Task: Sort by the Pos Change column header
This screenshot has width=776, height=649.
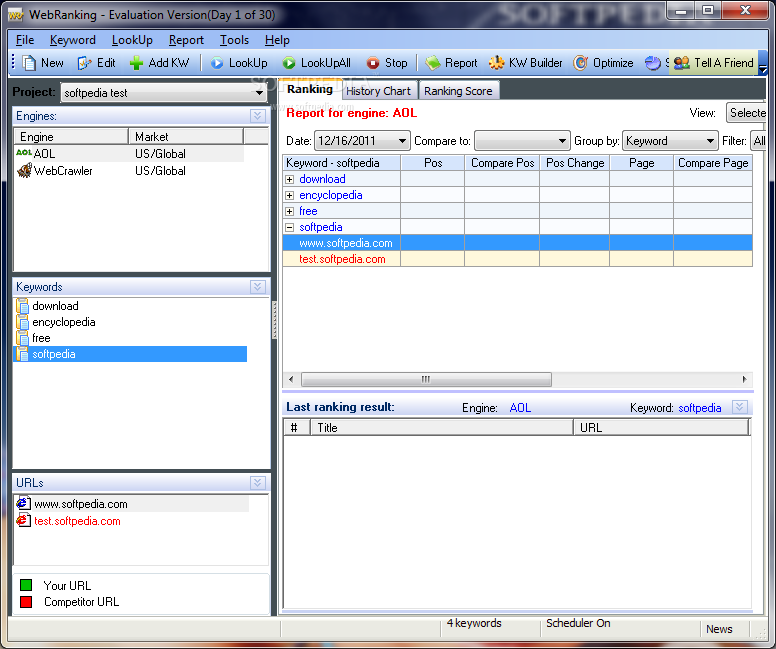Action: point(575,163)
